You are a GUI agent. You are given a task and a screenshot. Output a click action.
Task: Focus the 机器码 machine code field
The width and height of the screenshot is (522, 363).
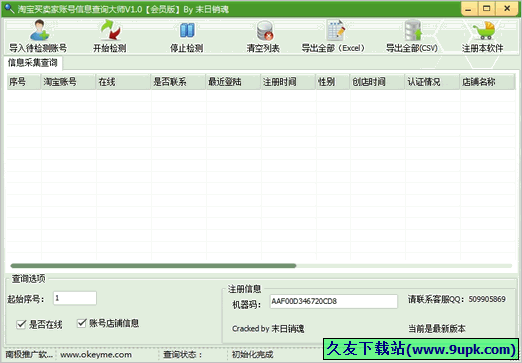point(333,301)
